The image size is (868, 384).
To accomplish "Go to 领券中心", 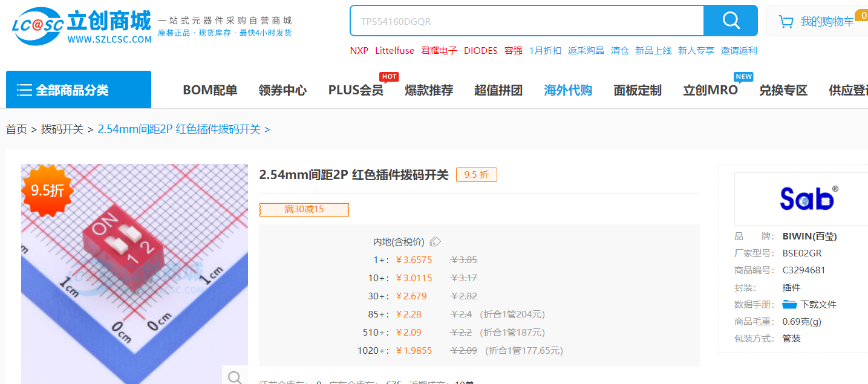I will pyautogui.click(x=282, y=90).
